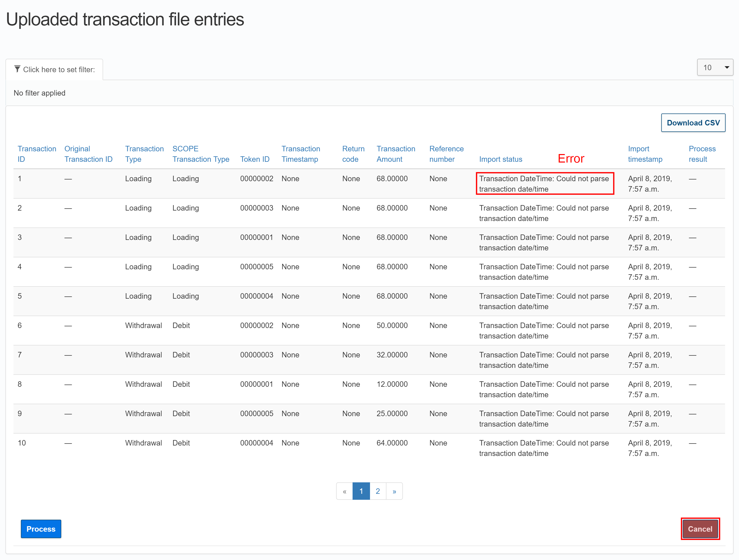Sort by Process result column header

(702, 154)
